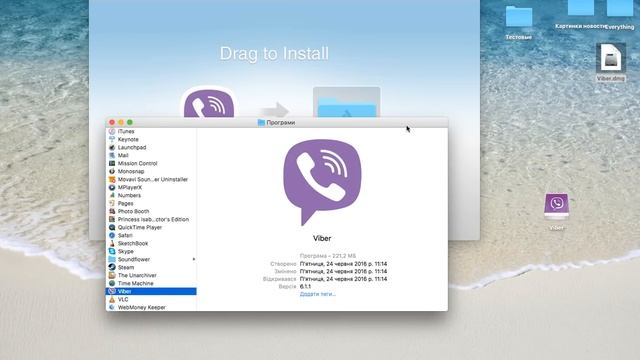Click the Applications folder in installer window

click(x=347, y=102)
